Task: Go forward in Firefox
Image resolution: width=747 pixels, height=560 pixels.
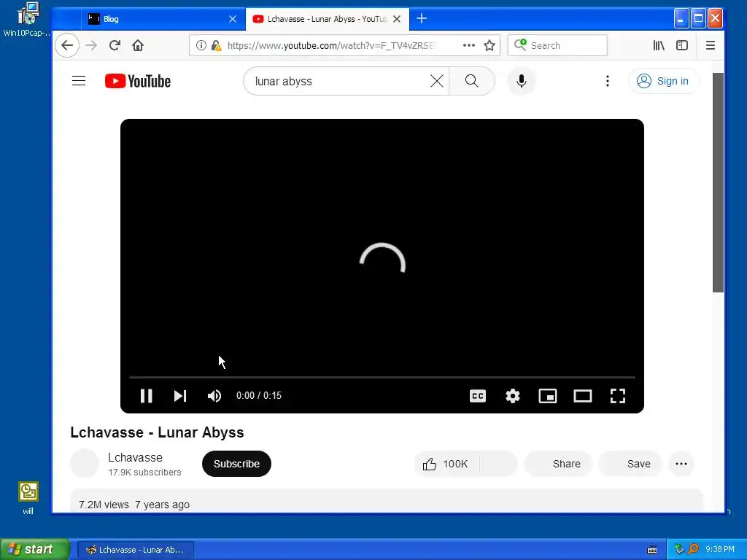Action: click(91, 45)
